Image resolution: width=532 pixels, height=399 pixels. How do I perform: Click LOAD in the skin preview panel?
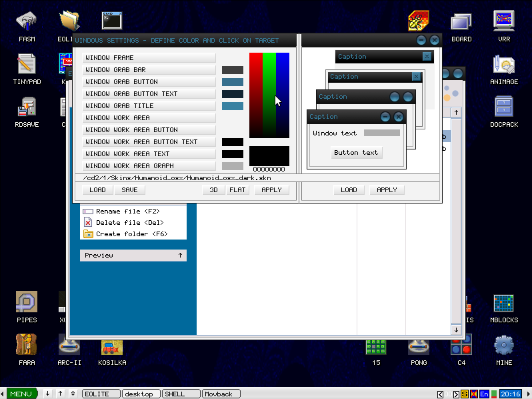(349, 189)
